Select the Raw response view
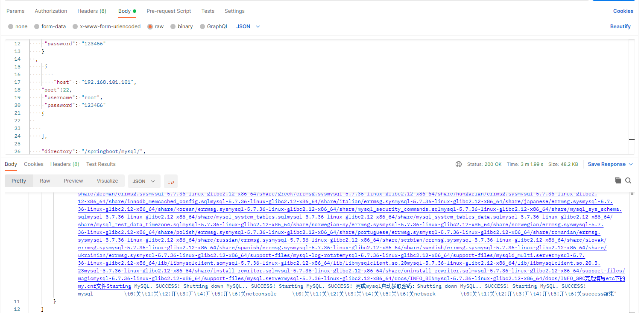This screenshot has height=313, width=644. tap(45, 181)
